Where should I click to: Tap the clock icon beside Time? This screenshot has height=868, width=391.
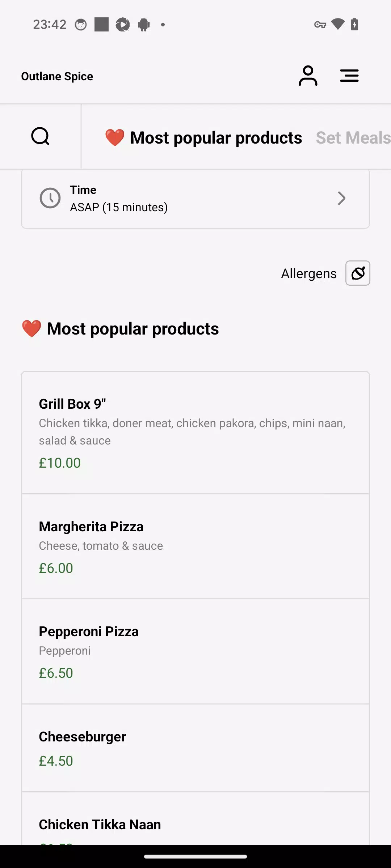(50, 198)
